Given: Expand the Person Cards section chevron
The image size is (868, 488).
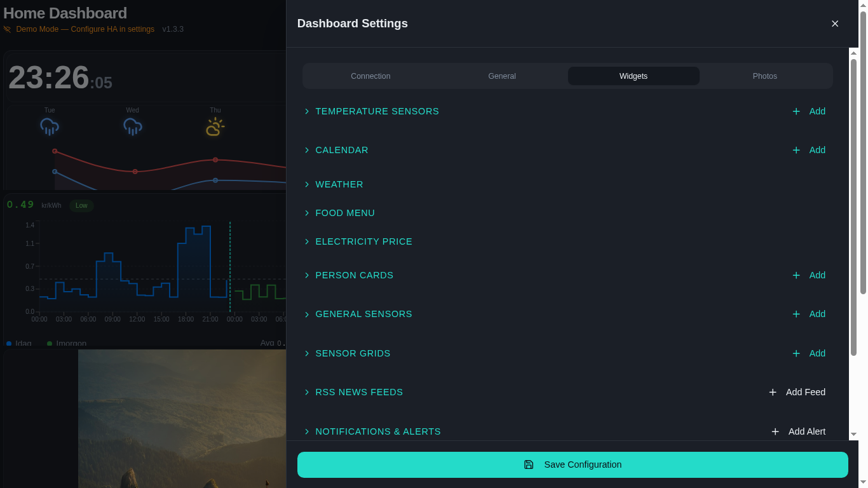Looking at the screenshot, I should (307, 275).
